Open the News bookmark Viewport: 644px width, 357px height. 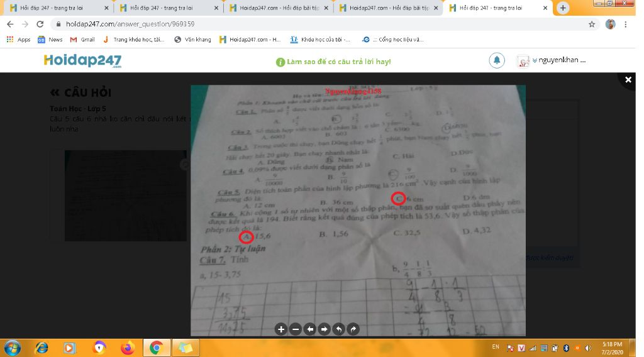pos(50,40)
